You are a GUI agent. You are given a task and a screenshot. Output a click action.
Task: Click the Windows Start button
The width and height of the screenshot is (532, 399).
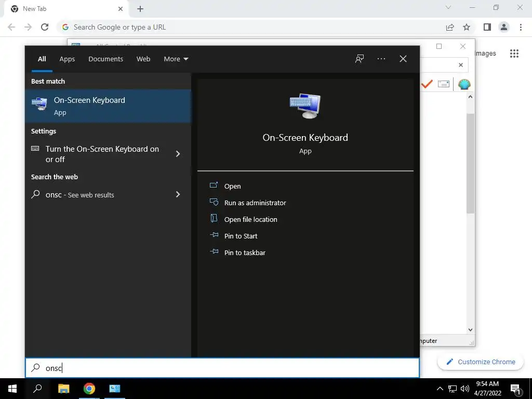tap(12, 389)
